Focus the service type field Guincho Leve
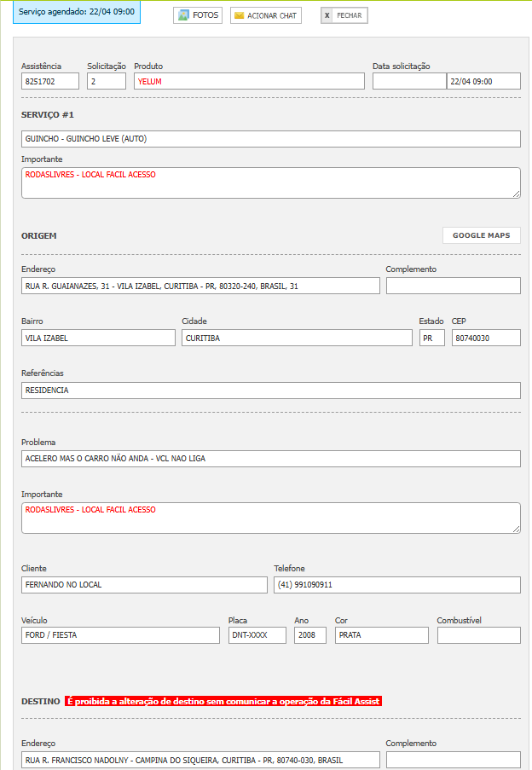 270,139
